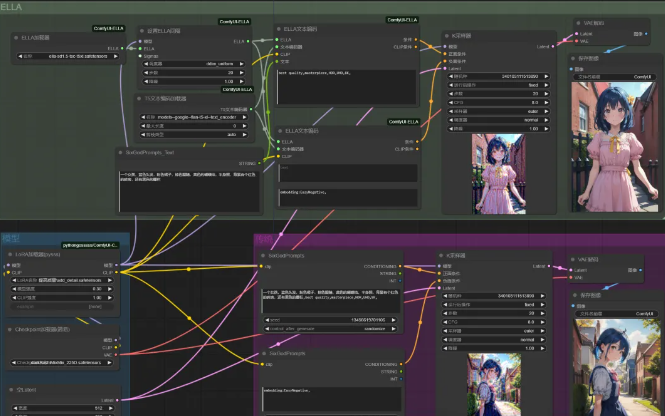Click right arrow of add_detail.safetensors LoRA field
665x416 pixels.
110,280
